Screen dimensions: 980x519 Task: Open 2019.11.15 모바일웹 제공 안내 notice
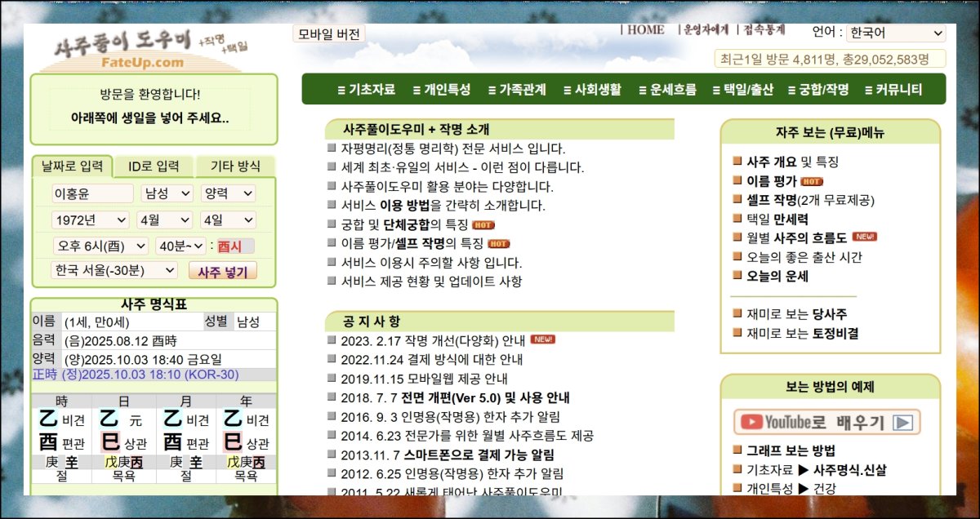[425, 379]
